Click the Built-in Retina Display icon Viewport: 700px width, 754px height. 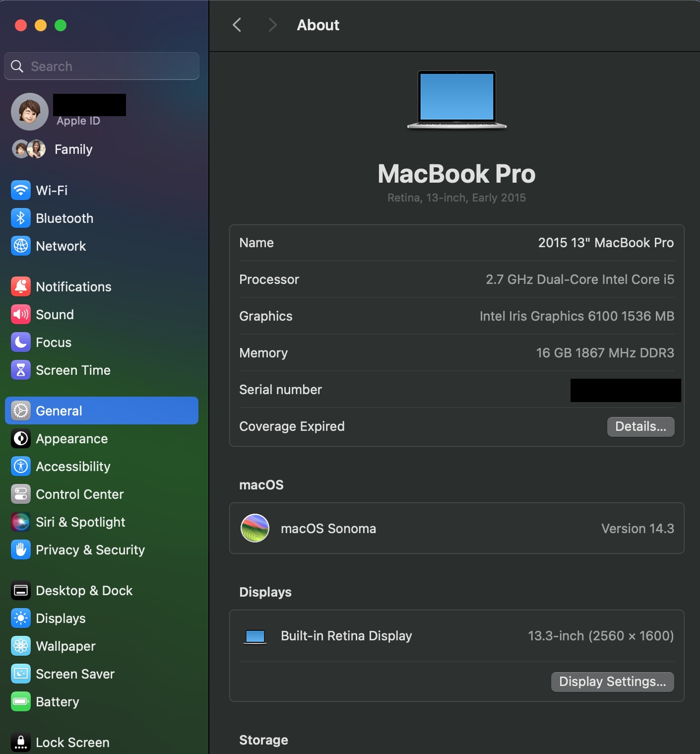[255, 636]
